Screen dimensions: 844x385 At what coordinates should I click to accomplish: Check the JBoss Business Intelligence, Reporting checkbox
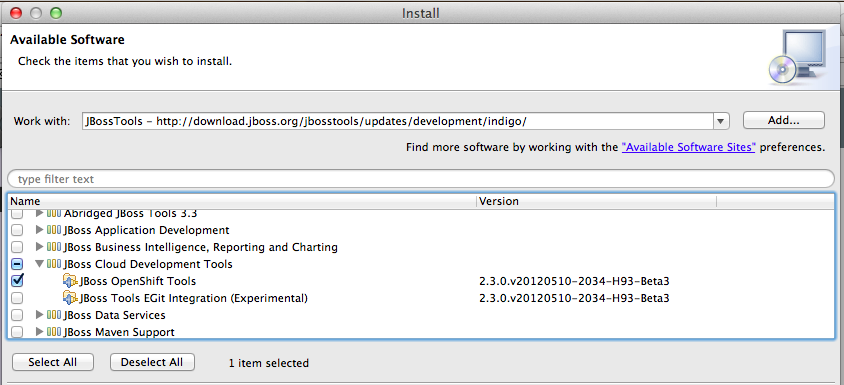click(x=17, y=248)
